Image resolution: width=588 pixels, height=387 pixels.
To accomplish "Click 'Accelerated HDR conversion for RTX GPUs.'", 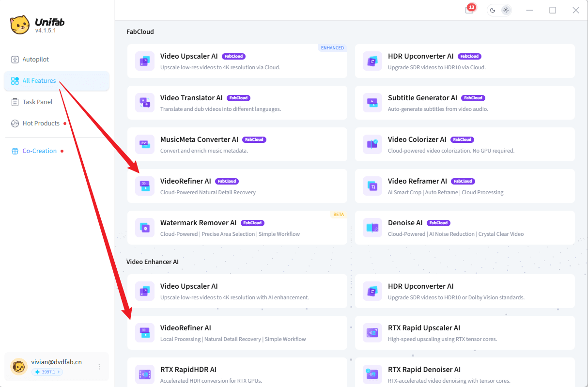I will pos(211,381).
